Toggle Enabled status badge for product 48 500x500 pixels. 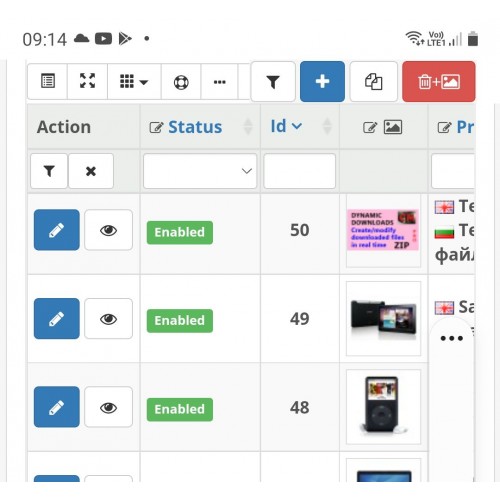pyautogui.click(x=180, y=409)
